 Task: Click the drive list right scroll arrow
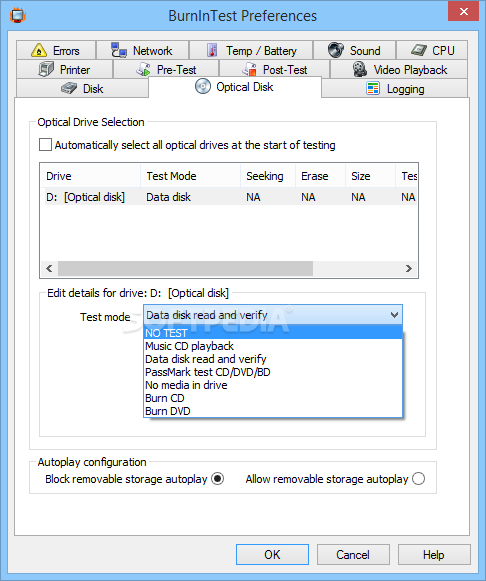tap(409, 268)
